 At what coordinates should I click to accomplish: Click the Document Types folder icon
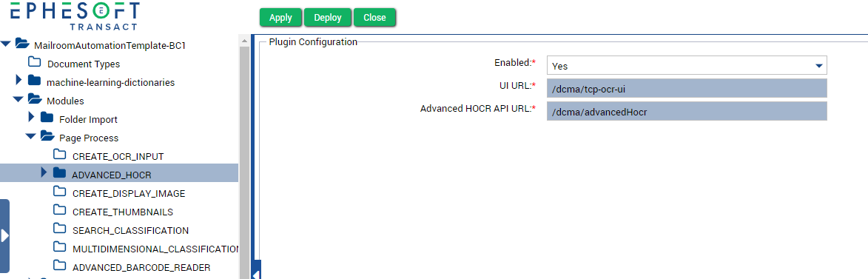point(34,63)
